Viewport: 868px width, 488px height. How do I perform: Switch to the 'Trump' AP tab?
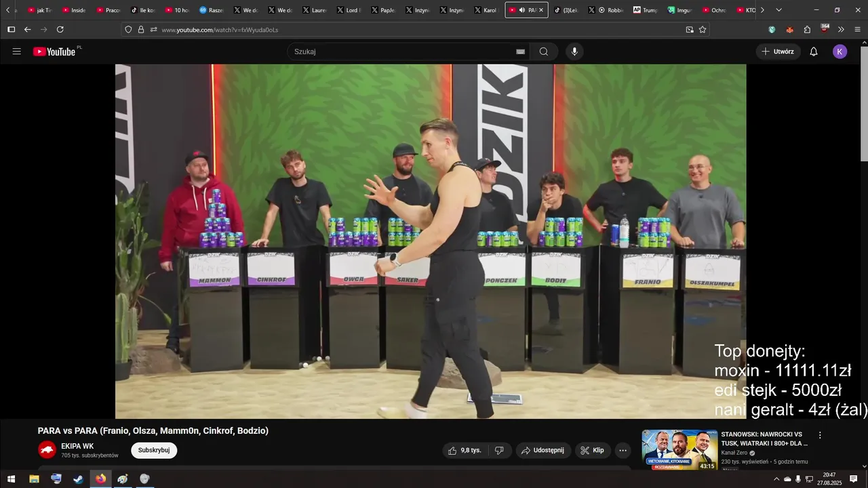646,10
